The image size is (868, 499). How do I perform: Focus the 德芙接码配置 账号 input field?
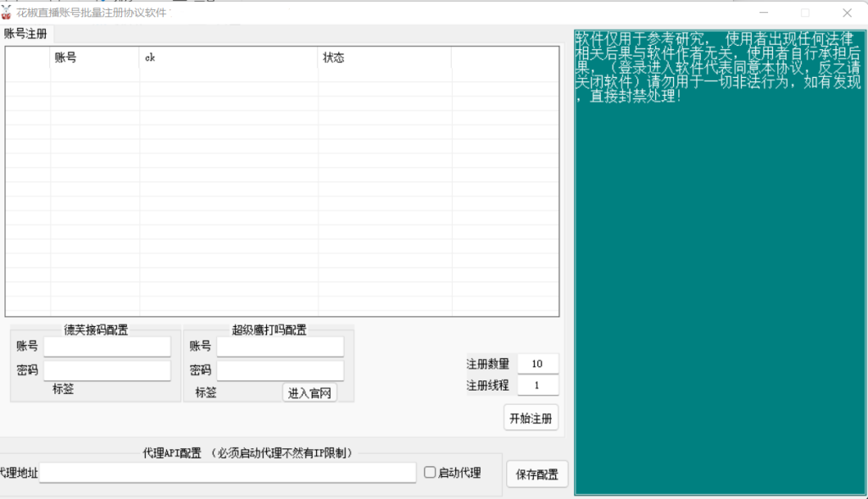tap(107, 347)
